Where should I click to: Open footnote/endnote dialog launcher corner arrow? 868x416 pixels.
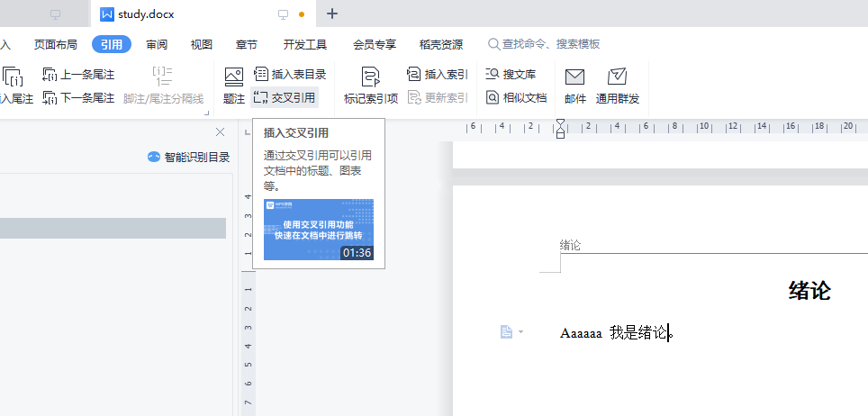[207, 113]
